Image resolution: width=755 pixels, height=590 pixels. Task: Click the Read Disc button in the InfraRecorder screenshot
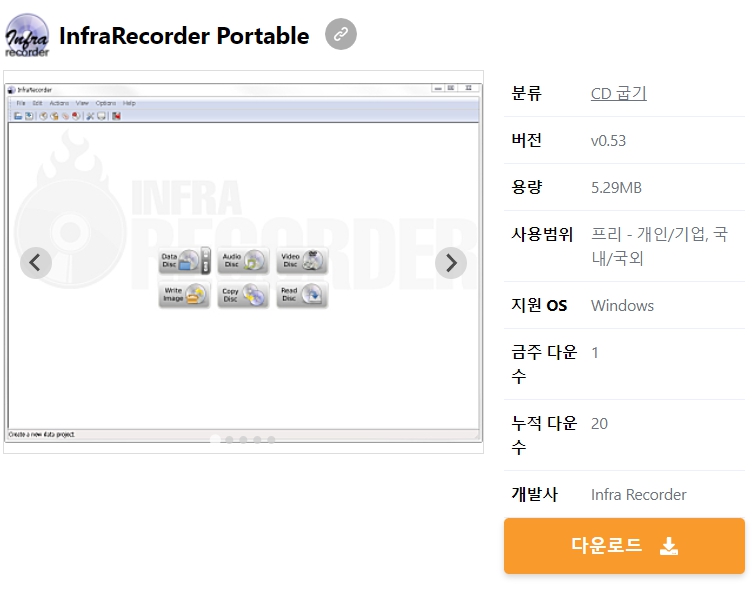(x=302, y=294)
